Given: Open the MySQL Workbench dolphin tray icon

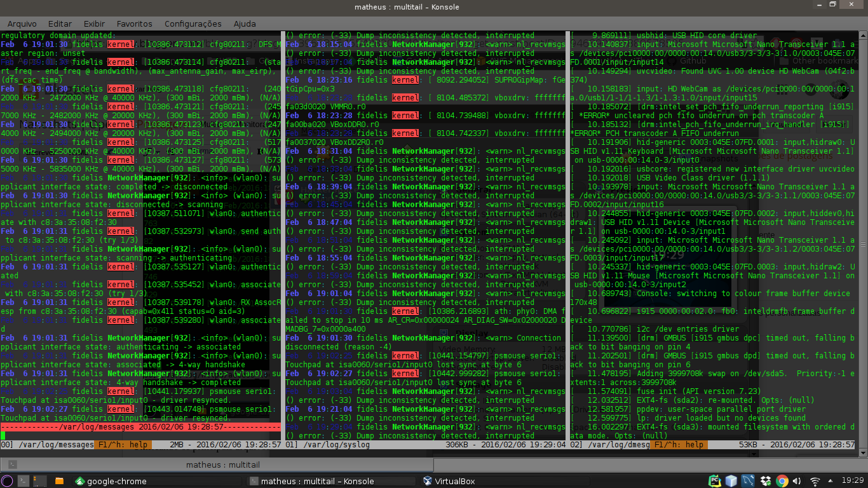Looking at the screenshot, I should click(749, 481).
